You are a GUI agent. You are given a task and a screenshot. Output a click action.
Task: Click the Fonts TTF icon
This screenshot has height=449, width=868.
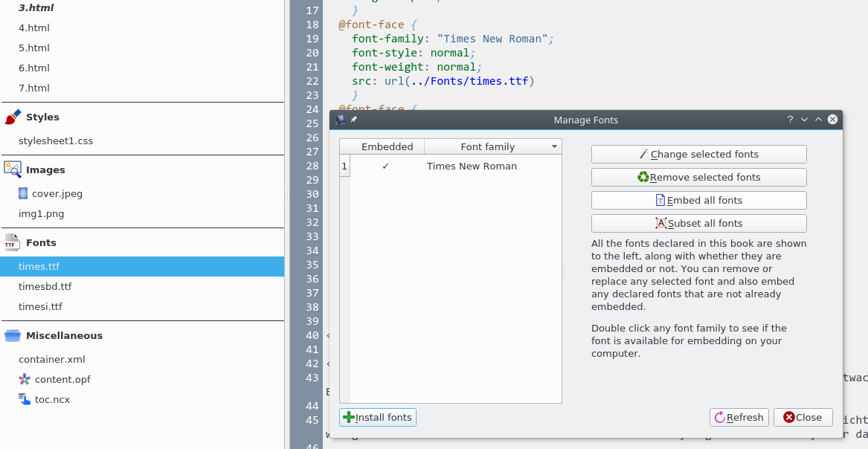tap(12, 242)
